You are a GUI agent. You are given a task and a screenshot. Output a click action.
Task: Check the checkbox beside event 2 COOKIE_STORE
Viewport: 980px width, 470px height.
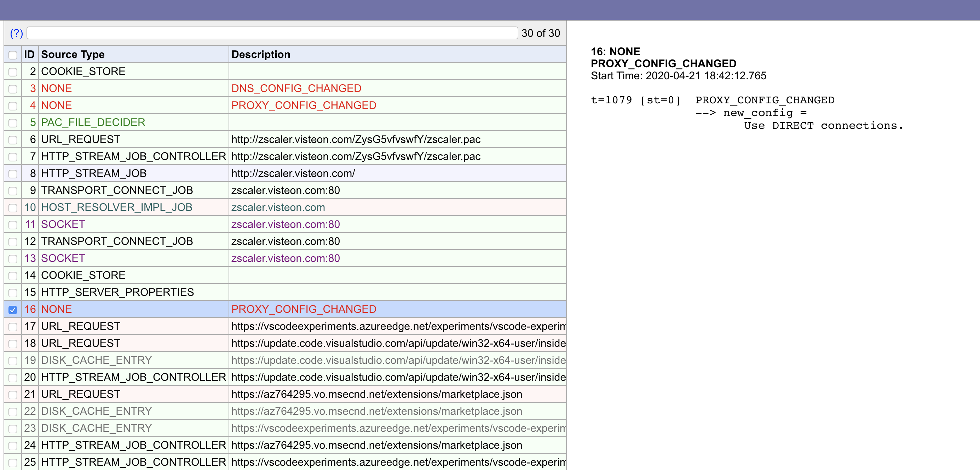(x=13, y=71)
